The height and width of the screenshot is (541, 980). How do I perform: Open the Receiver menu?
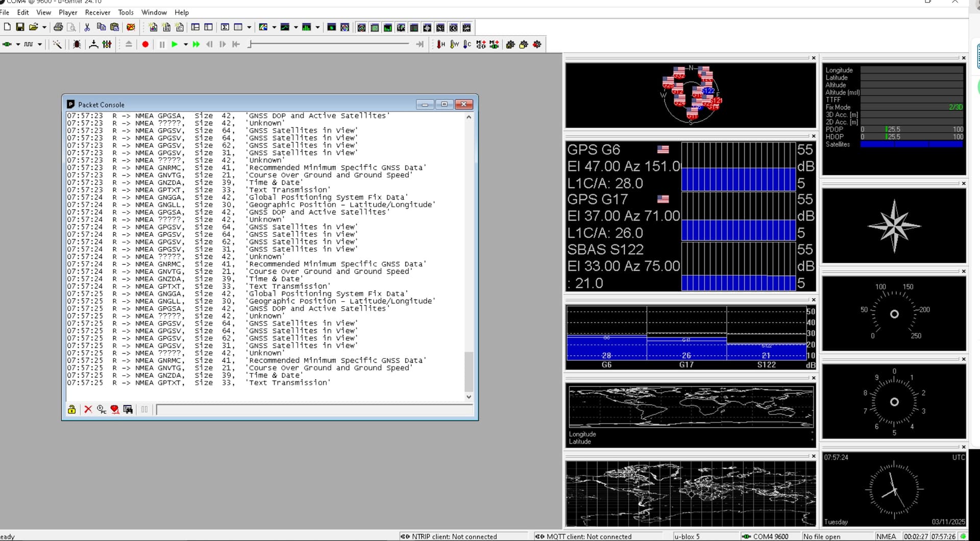coord(97,12)
